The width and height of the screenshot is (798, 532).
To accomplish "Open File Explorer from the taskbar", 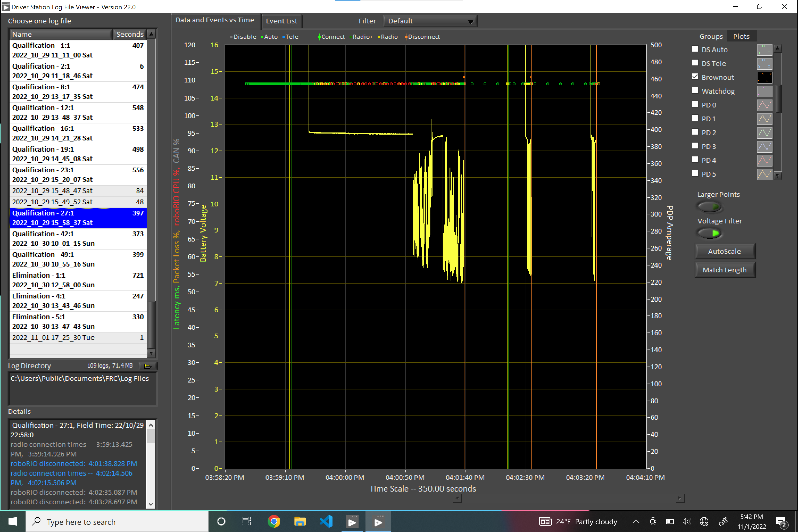I will coord(300,521).
